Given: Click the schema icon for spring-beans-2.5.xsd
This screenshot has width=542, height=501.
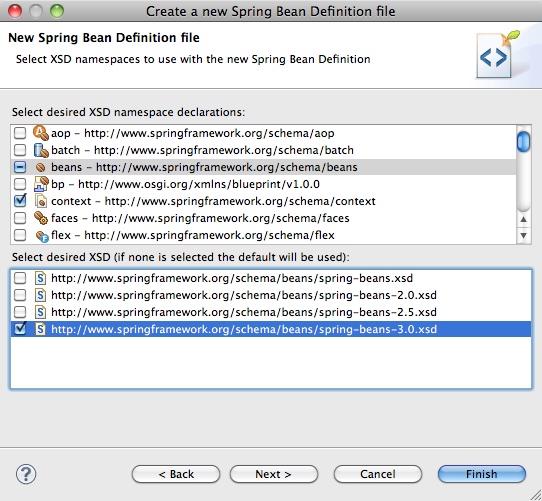Looking at the screenshot, I should point(40,312).
